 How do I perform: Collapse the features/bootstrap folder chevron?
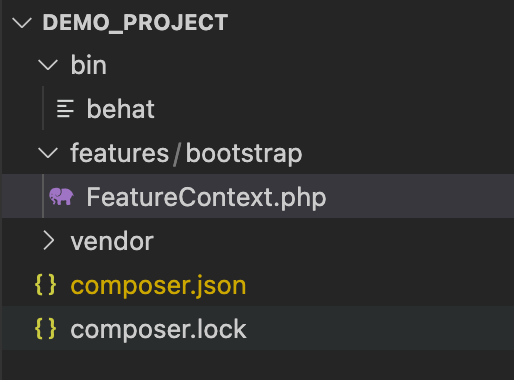click(x=48, y=153)
